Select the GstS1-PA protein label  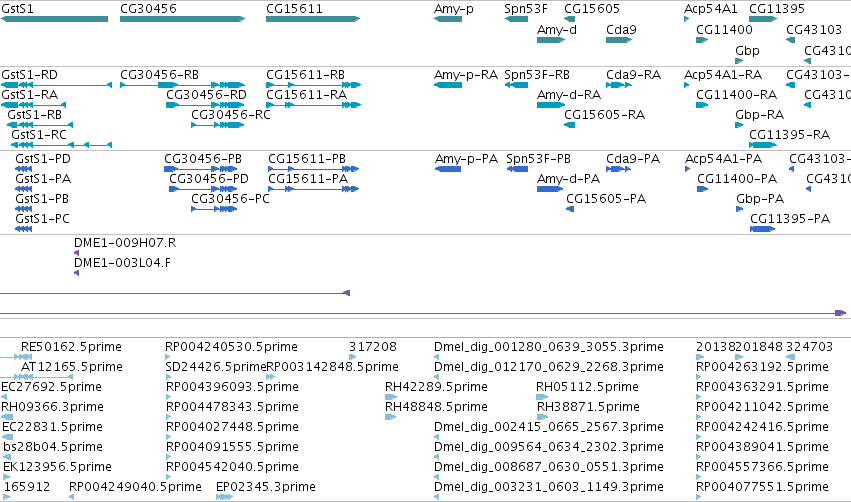click(43, 179)
